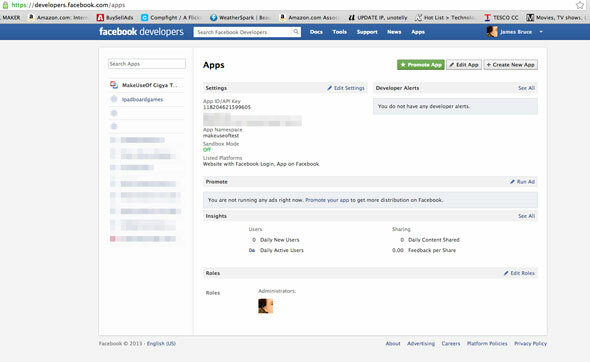590x362 pixels.
Task: Open the TESCO CC bookmark
Action: click(501, 18)
